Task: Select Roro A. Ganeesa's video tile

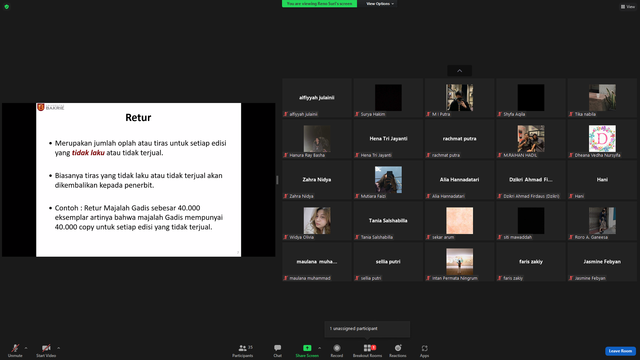Action: coord(602,221)
